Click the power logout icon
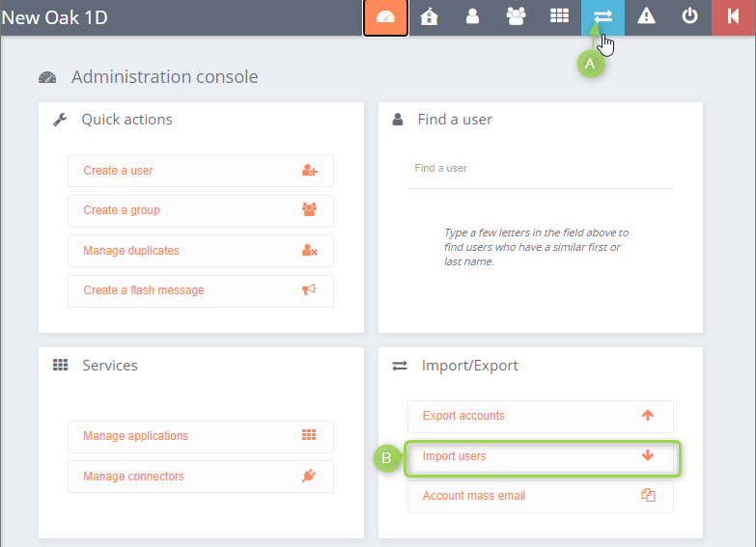 tap(689, 17)
